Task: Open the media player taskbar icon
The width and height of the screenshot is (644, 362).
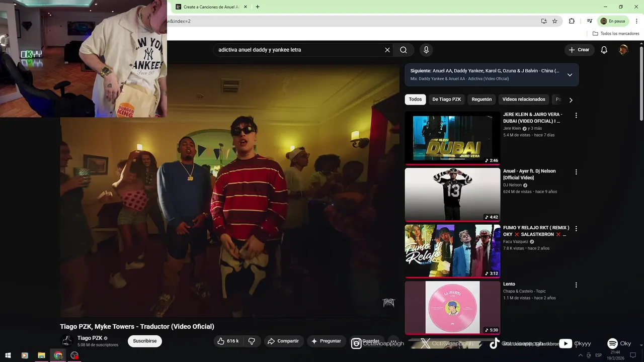Action: pos(25,355)
